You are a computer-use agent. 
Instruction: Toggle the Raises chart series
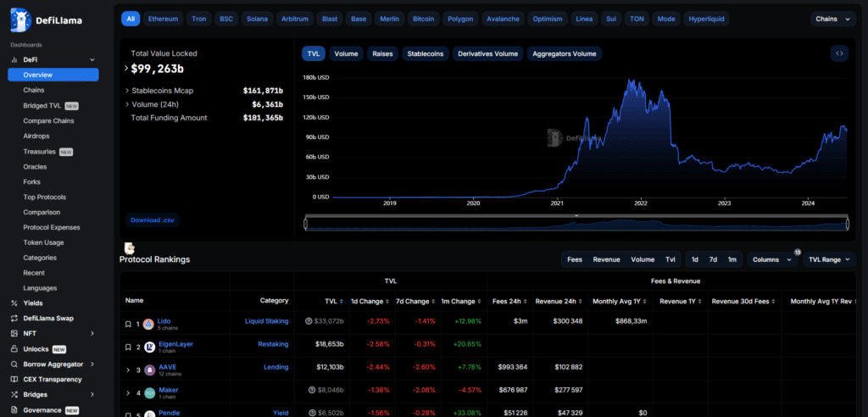coord(382,53)
